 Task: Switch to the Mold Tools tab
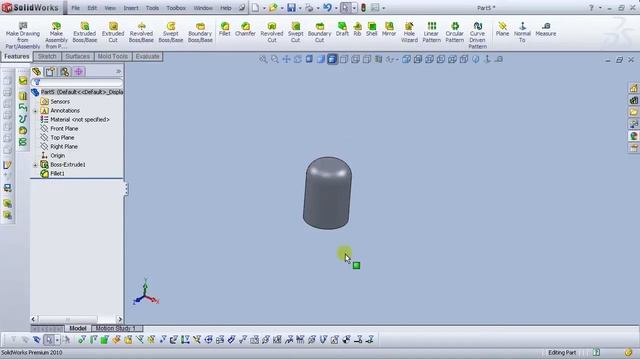coord(113,56)
